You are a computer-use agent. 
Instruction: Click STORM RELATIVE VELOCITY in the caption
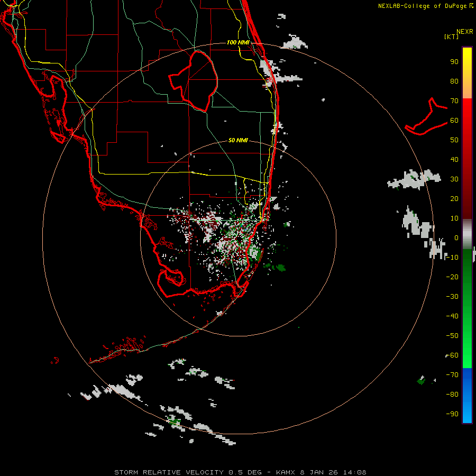coord(169,472)
